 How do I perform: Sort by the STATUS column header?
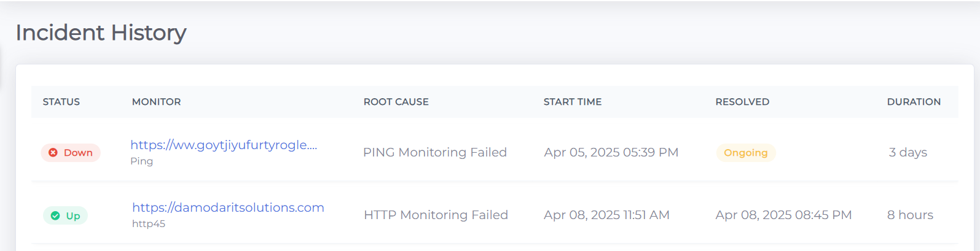(61, 102)
